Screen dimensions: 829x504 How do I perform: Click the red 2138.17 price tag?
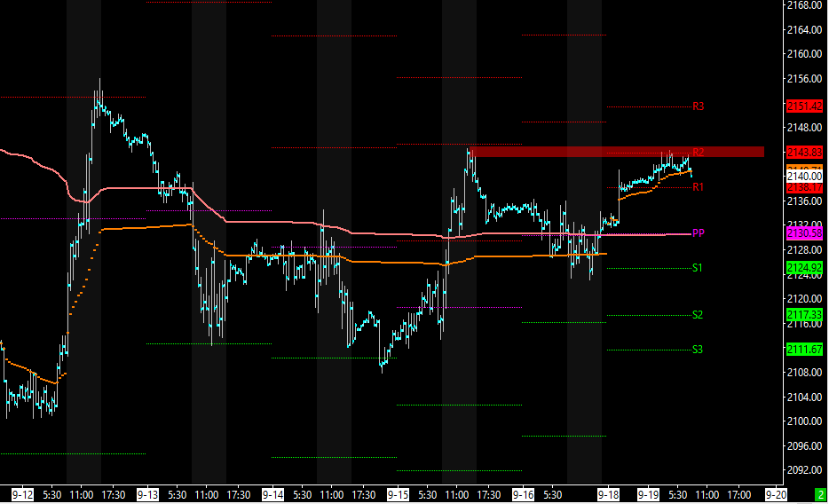[804, 187]
